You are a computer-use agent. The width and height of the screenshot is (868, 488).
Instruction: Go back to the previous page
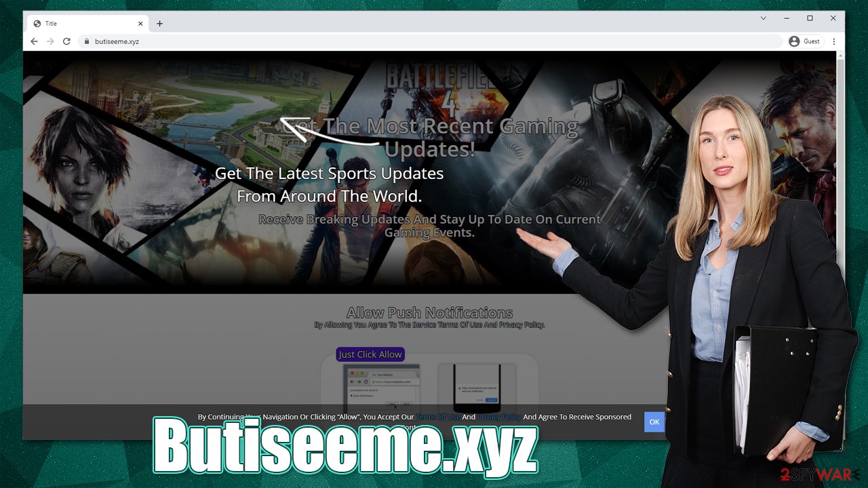[35, 41]
